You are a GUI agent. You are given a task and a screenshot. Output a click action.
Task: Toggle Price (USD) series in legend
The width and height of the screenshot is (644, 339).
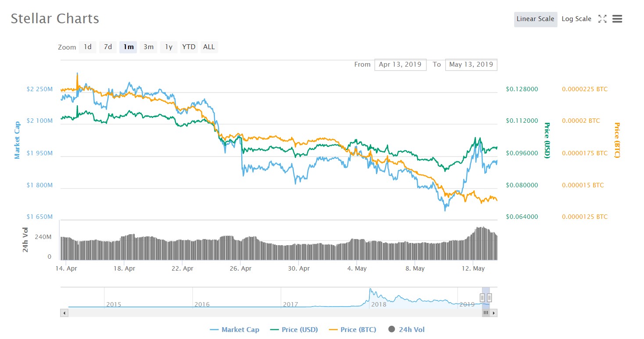[294, 330]
